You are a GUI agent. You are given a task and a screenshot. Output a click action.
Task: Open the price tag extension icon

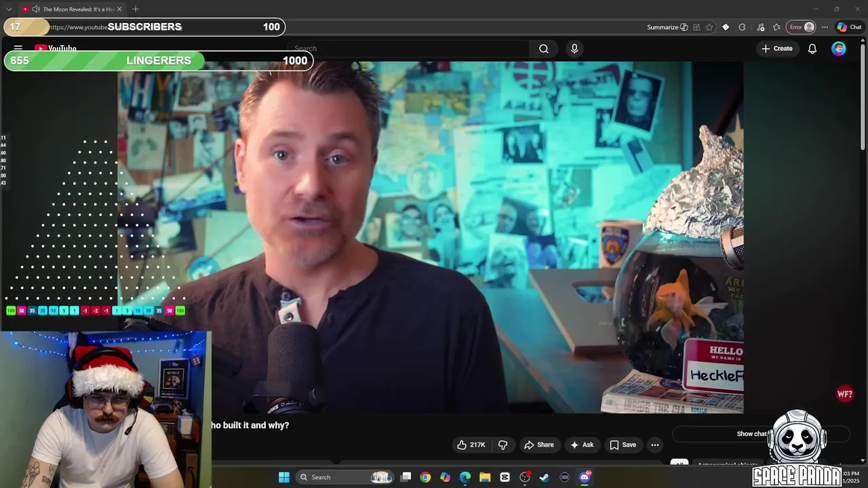pyautogui.click(x=726, y=27)
